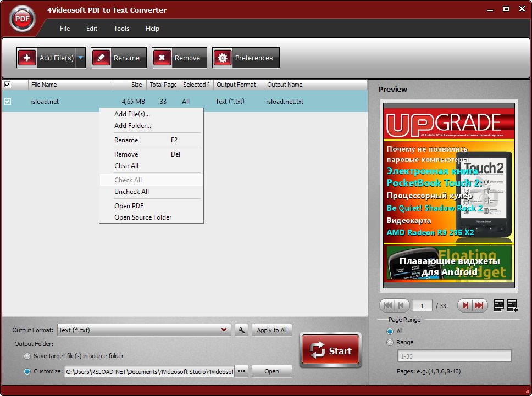
Task: Choose Rename F2 in context menu
Action: [151, 140]
